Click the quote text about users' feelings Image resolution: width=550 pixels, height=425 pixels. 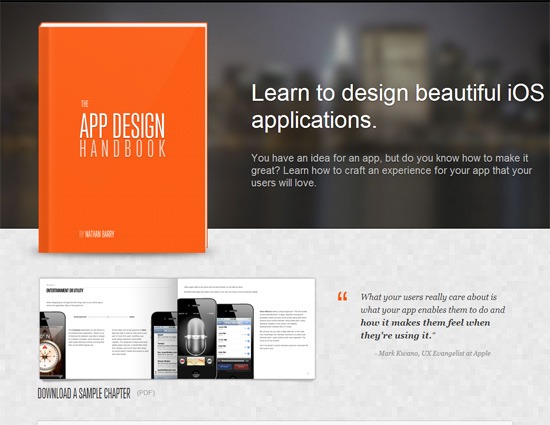432,316
